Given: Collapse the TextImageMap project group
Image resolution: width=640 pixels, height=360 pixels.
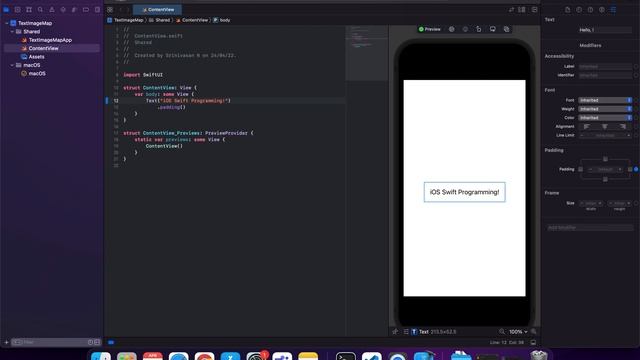Looking at the screenshot, I should click(7, 23).
